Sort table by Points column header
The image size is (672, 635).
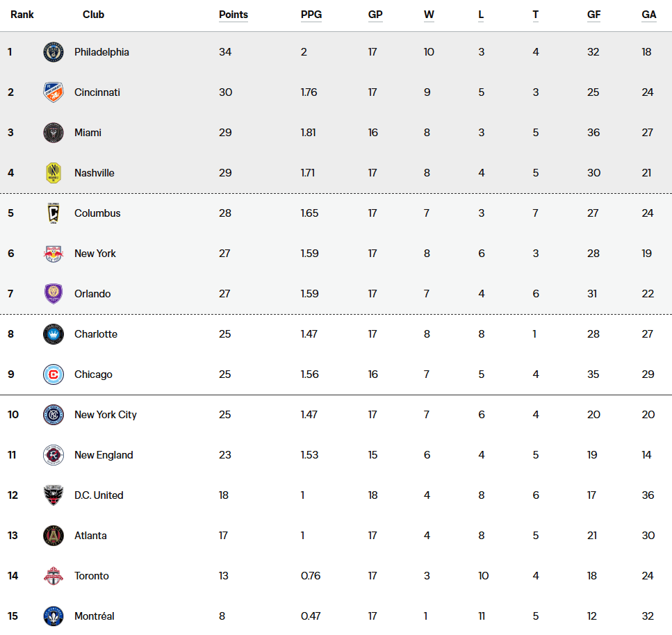click(233, 15)
